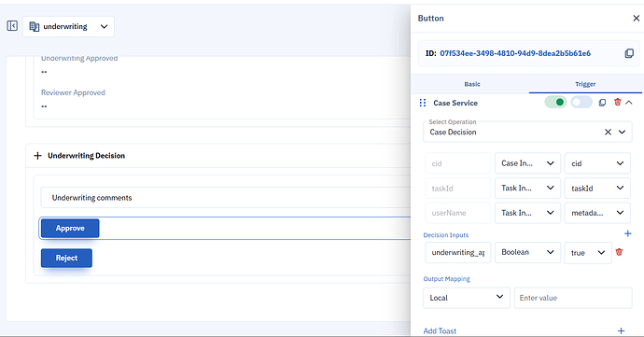Open the Local output mapping dropdown
Image resolution: width=644 pixels, height=337 pixels.
466,298
